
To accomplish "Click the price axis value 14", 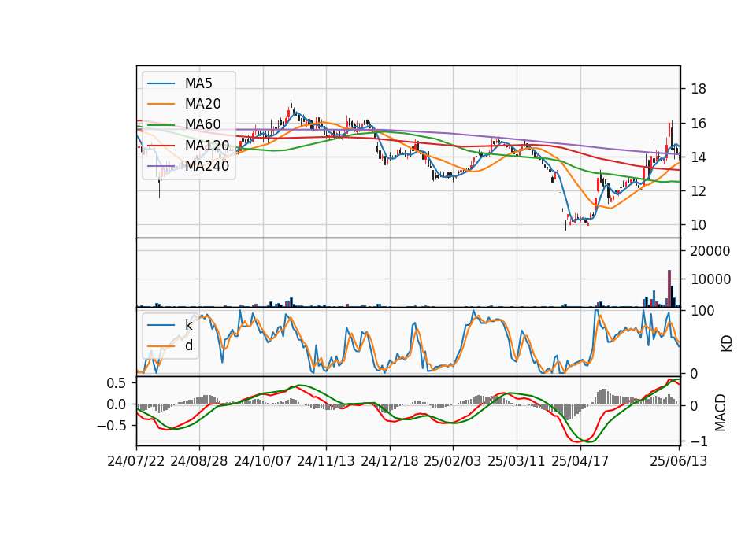I will click(x=699, y=157).
